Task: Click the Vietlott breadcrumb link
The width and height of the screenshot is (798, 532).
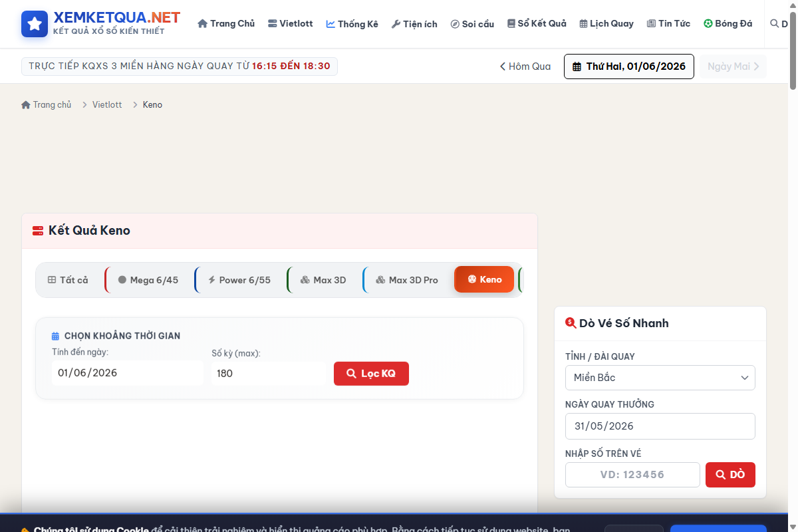Action: pyautogui.click(x=107, y=104)
